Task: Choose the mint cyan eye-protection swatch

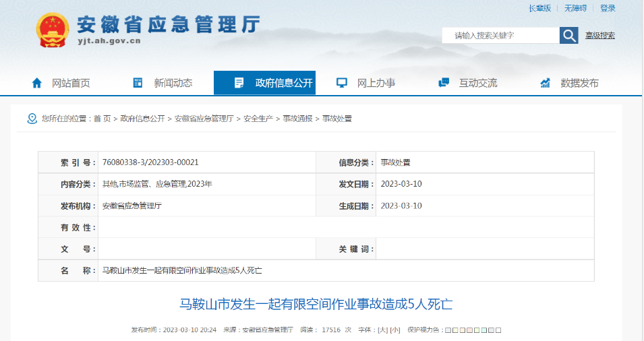Action: coord(484,330)
